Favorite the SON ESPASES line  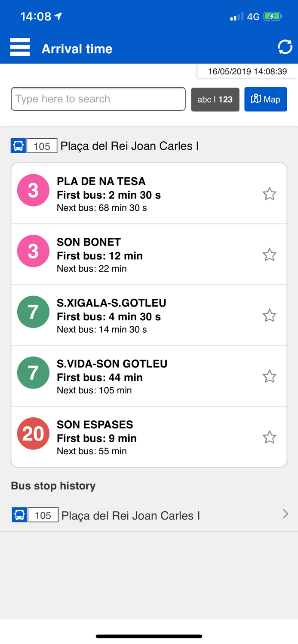click(x=270, y=437)
